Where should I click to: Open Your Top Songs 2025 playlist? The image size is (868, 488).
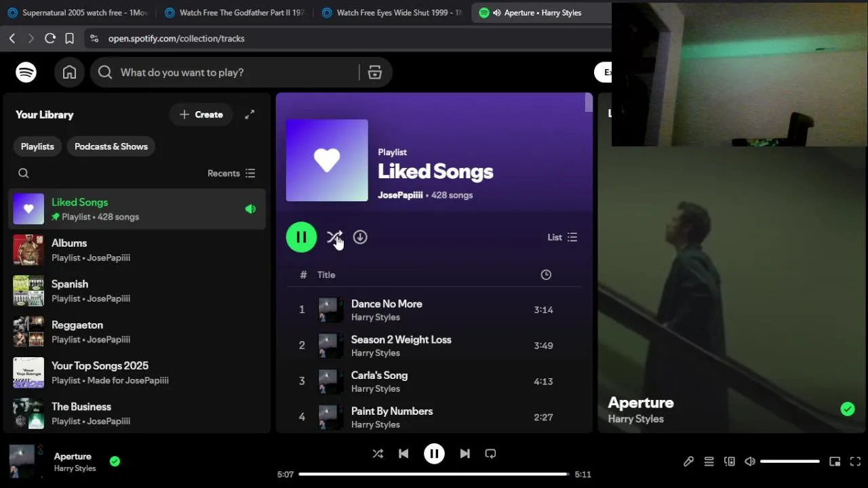tap(137, 373)
